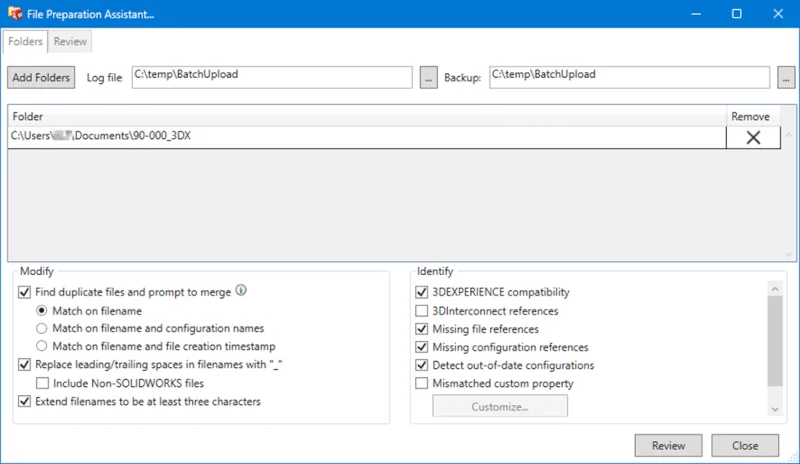Image resolution: width=800 pixels, height=464 pixels.
Task: Enable 3DInterconnect references checkbox
Action: tap(421, 311)
